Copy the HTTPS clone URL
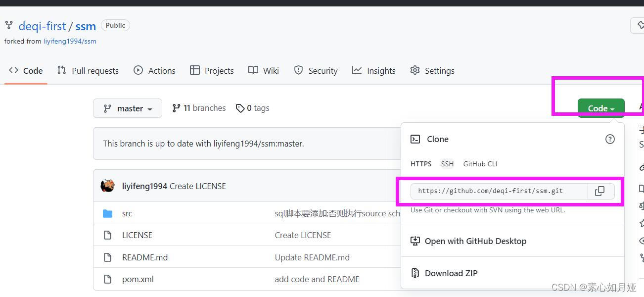The height and width of the screenshot is (297, 644). pyautogui.click(x=599, y=191)
